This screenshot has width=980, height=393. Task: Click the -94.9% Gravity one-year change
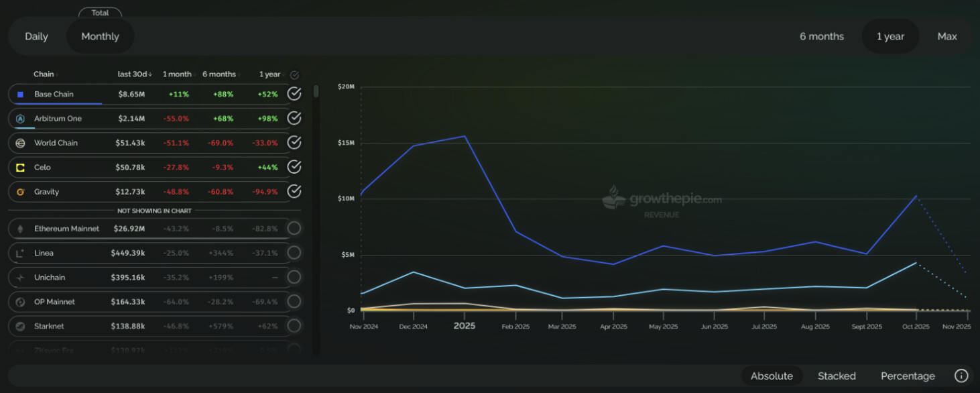pyautogui.click(x=266, y=192)
